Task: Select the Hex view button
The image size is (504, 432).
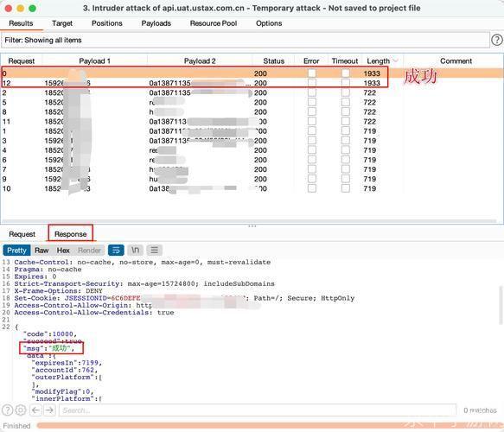Action: pos(63,251)
